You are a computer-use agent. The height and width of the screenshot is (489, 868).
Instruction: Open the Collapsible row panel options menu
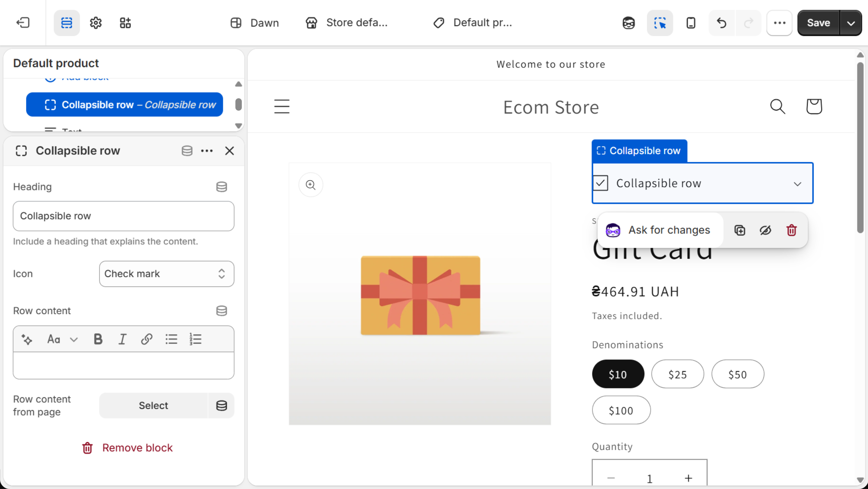coord(207,151)
